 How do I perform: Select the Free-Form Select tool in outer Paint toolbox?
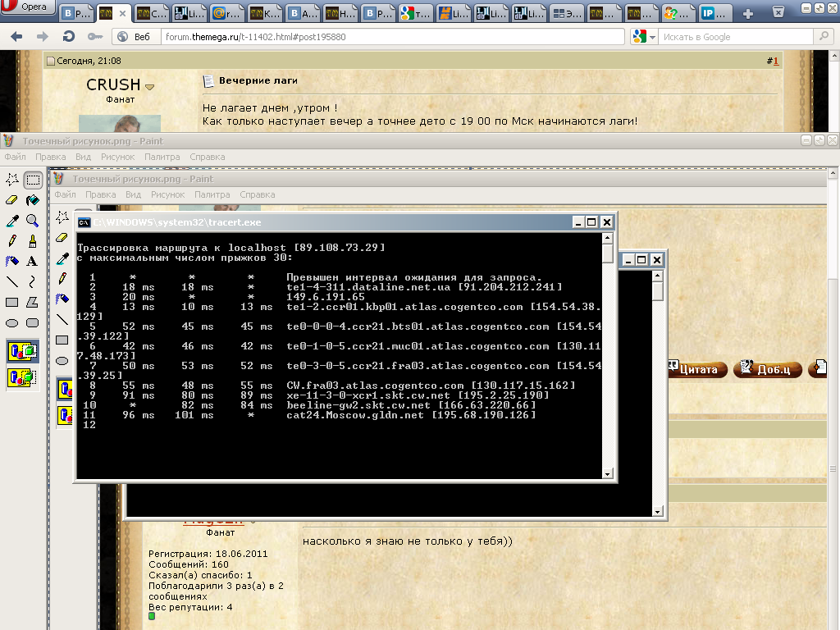pyautogui.click(x=12, y=180)
